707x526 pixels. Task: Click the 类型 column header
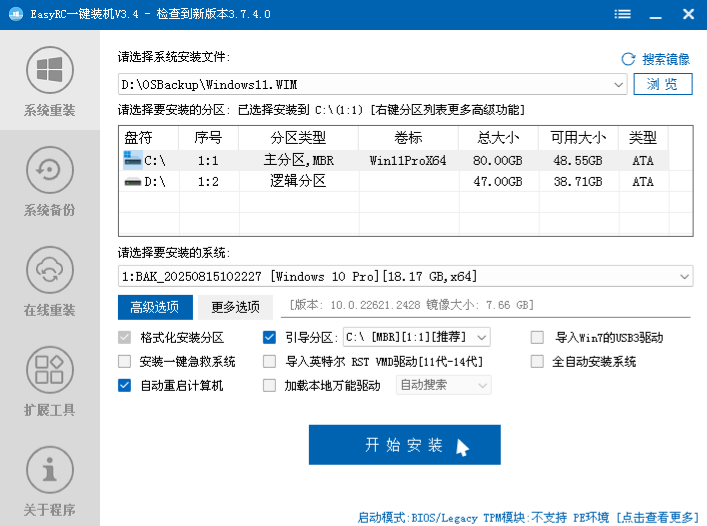tap(643, 138)
